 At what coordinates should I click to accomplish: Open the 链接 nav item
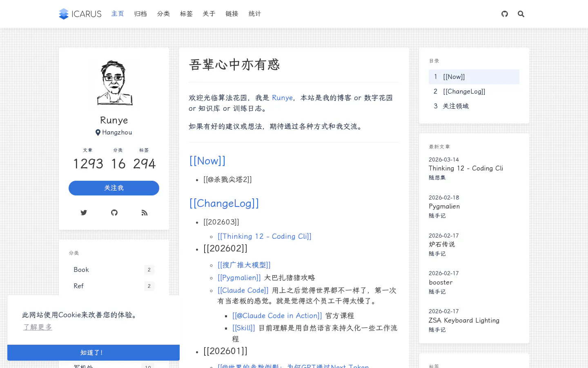point(232,14)
